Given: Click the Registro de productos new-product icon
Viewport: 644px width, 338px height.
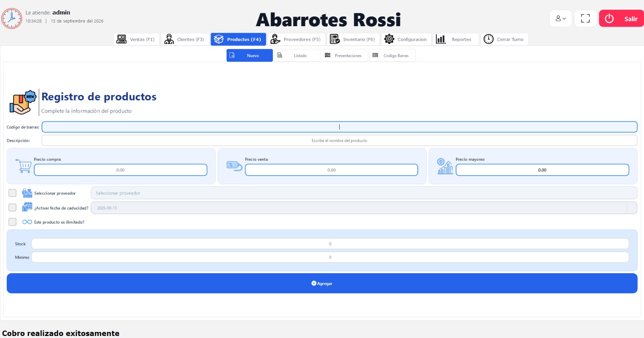Looking at the screenshot, I should coord(23,102).
